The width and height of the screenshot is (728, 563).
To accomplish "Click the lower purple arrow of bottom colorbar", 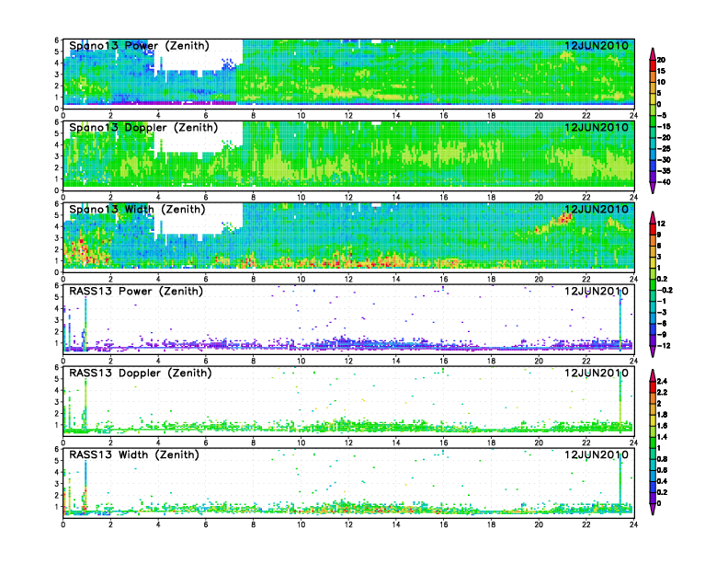I will click(653, 509).
